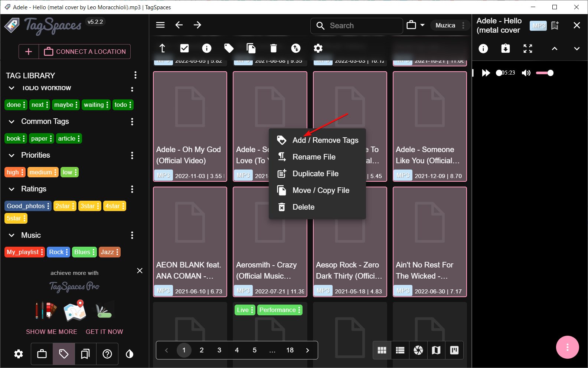Viewport: 588px width, 368px height.
Task: Open Music group options menu
Action: pyautogui.click(x=132, y=235)
